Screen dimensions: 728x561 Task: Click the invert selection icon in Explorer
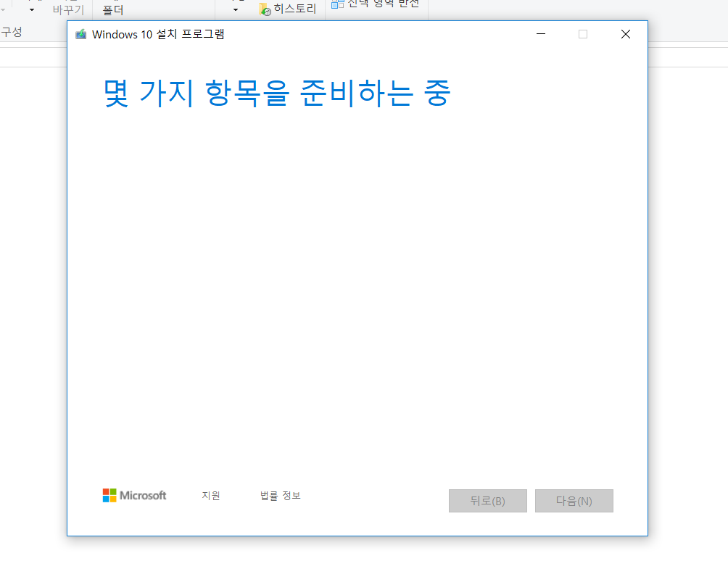(x=338, y=4)
